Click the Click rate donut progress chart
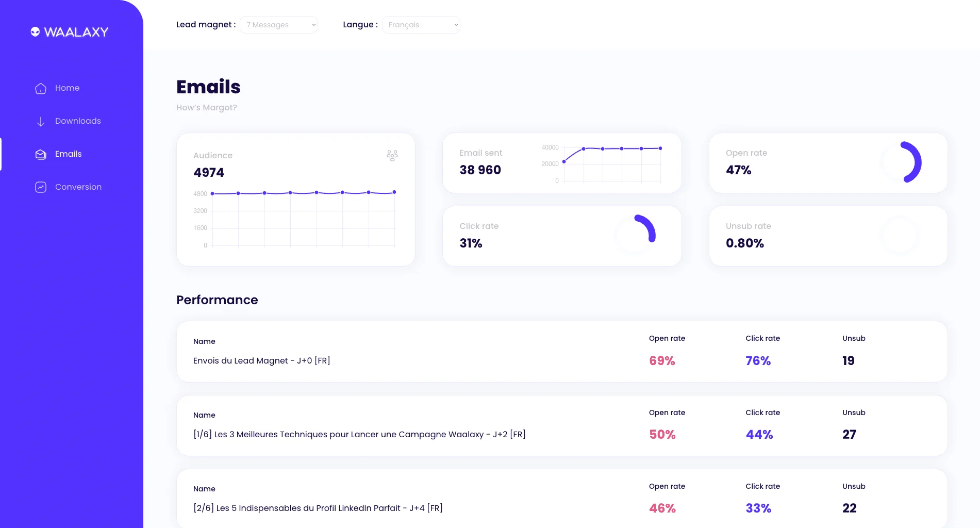The width and height of the screenshot is (980, 528). point(635,235)
